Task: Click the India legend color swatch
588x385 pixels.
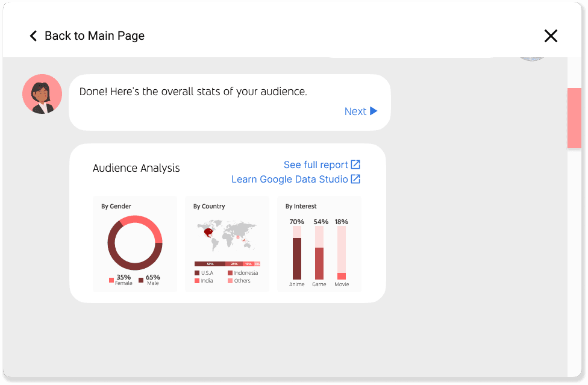Action: click(x=197, y=281)
